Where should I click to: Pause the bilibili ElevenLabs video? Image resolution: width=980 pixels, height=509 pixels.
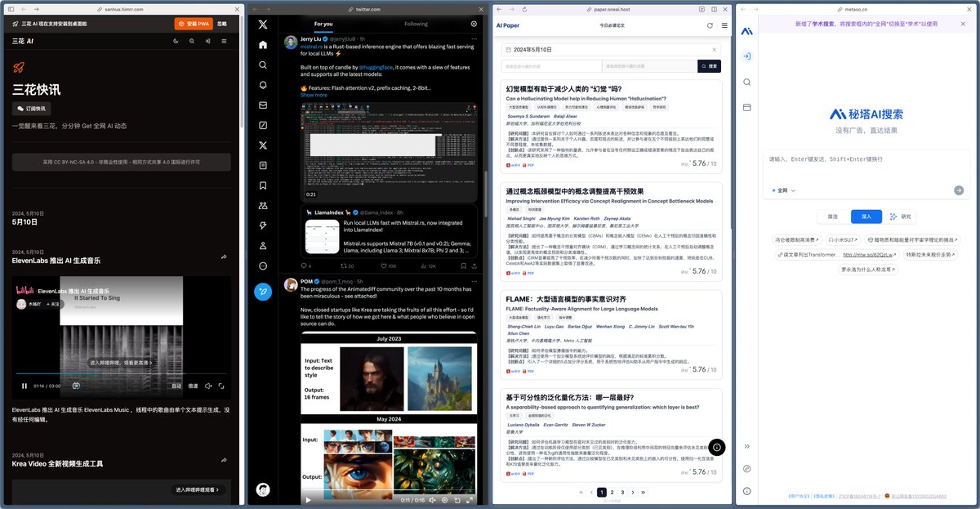[x=24, y=386]
